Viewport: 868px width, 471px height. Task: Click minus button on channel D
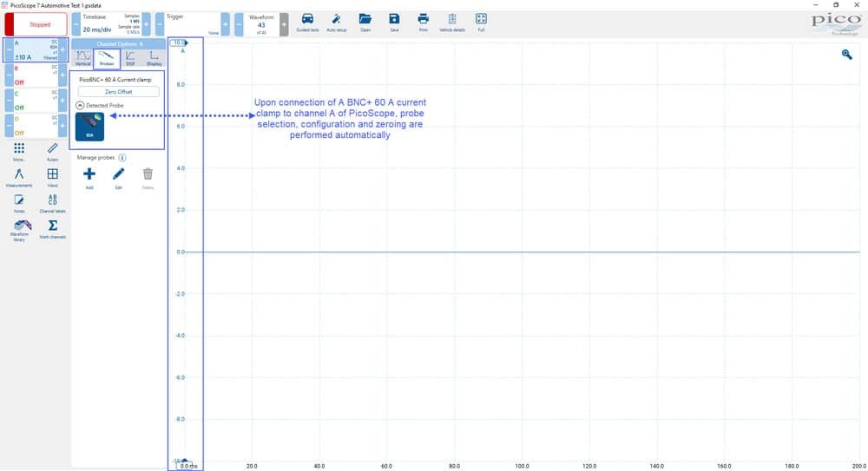(9, 126)
